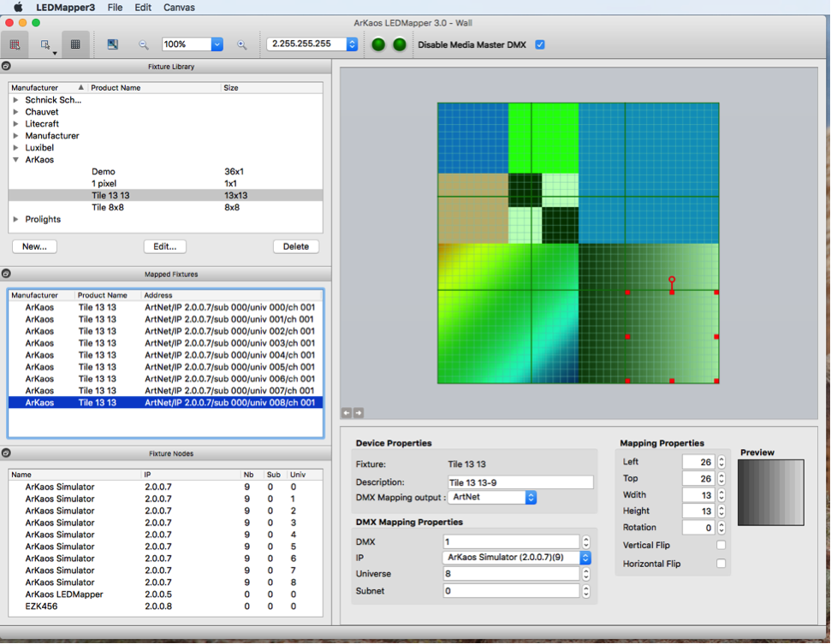Image resolution: width=831 pixels, height=644 pixels.
Task: Expand the Prolights manufacturer
Action: [x=16, y=219]
